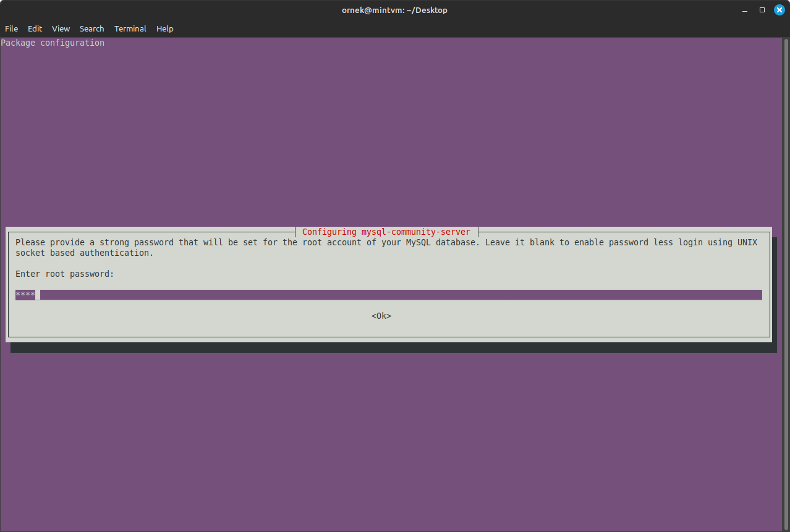790x532 pixels.
Task: Open the Edit menu
Action: pos(35,28)
